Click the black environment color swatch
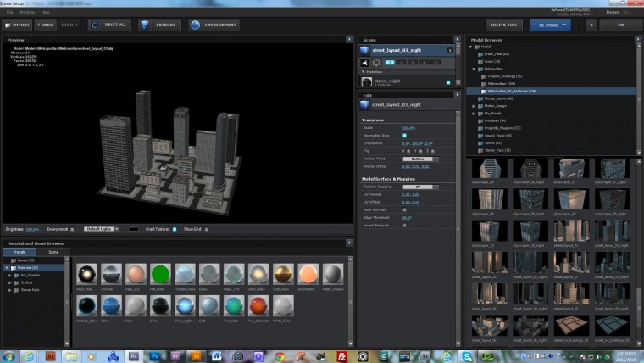 134,229
